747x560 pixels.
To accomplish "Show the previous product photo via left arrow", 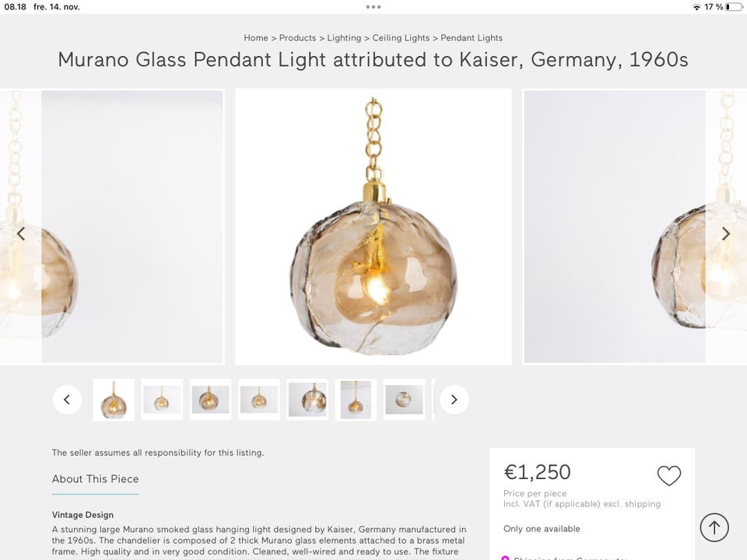I will coord(22,233).
